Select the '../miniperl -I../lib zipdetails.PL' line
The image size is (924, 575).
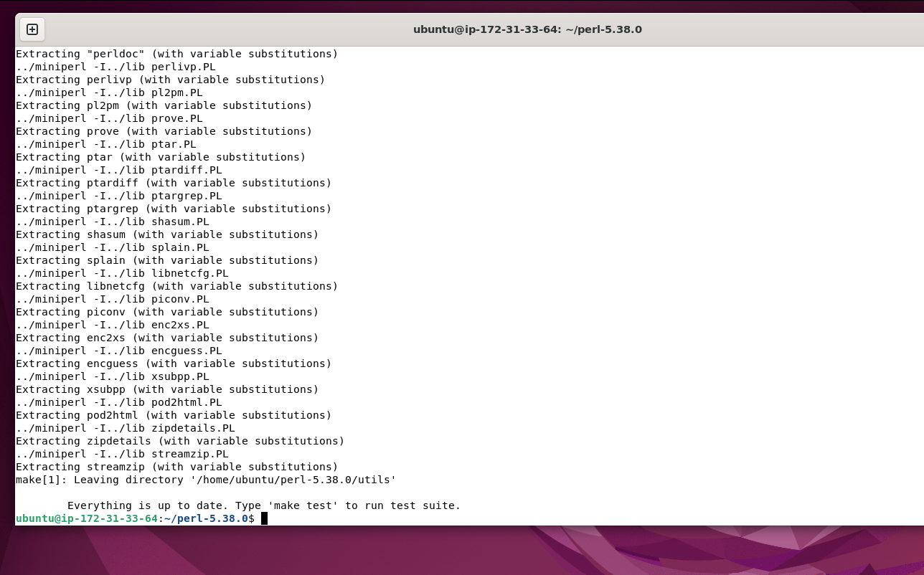pyautogui.click(x=126, y=428)
